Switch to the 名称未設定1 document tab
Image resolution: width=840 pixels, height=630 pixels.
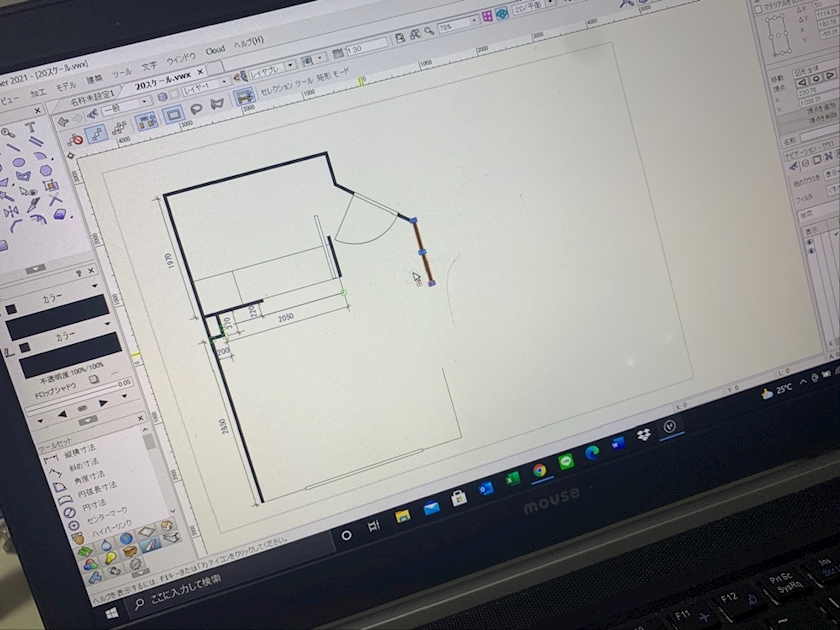coord(91,99)
